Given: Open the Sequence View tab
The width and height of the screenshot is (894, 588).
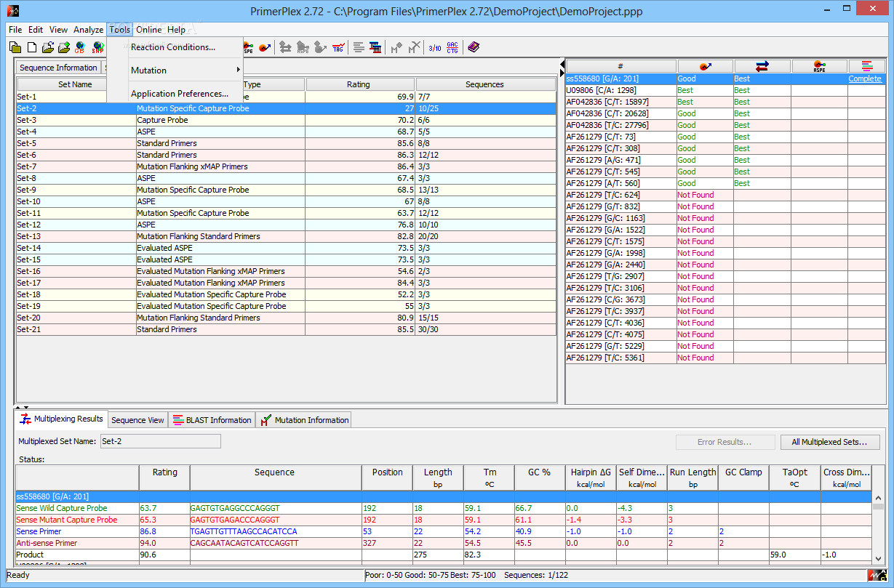Looking at the screenshot, I should [137, 420].
